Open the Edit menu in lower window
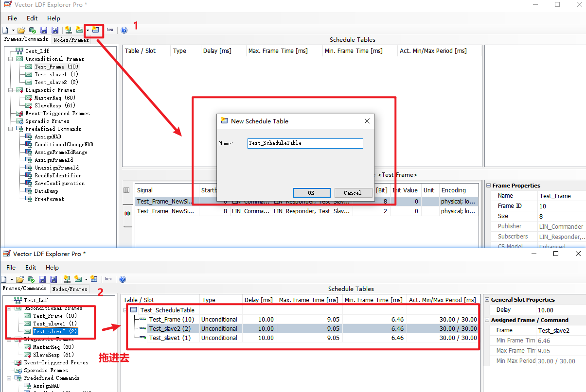 pyautogui.click(x=31, y=268)
